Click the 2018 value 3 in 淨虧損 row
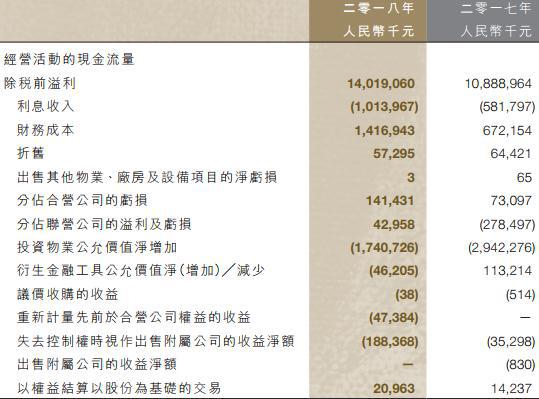Viewport: 539px width, 399px height. click(x=410, y=178)
